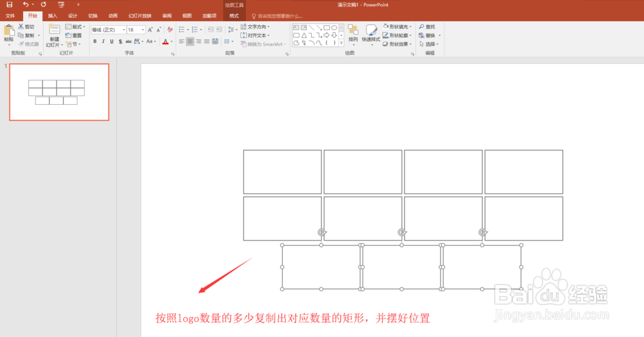The height and width of the screenshot is (337, 644).
Task: Select the triangle shape in gallery
Action: click(304, 35)
